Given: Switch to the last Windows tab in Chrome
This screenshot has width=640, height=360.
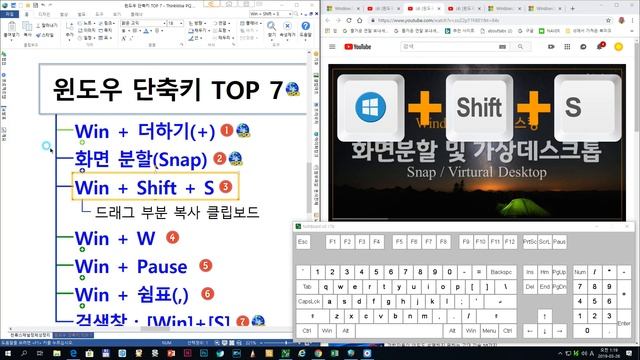Looking at the screenshot, I should point(544,8).
